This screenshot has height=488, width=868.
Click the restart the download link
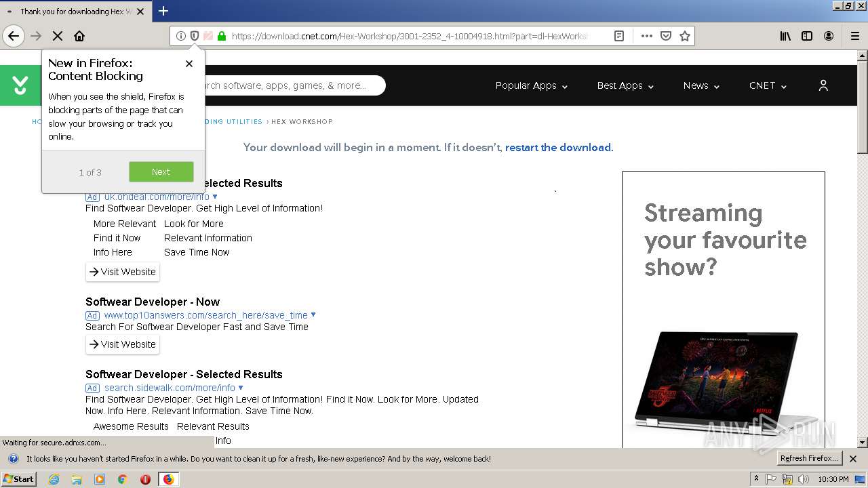point(558,147)
